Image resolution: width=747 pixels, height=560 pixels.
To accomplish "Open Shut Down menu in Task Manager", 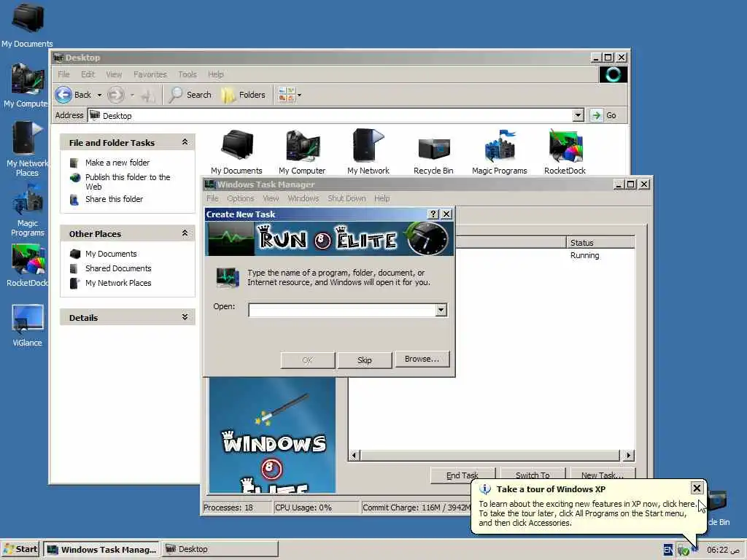I will coord(347,198).
